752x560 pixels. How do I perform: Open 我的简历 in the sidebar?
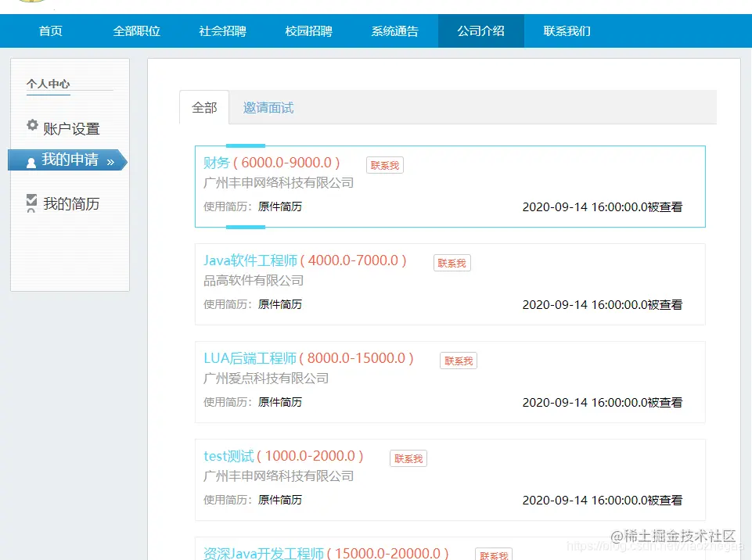pos(71,203)
